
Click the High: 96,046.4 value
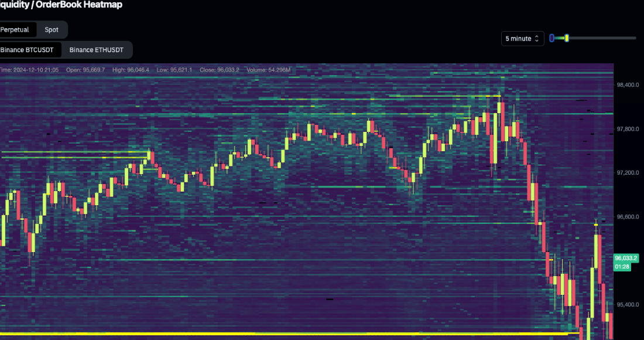click(131, 70)
